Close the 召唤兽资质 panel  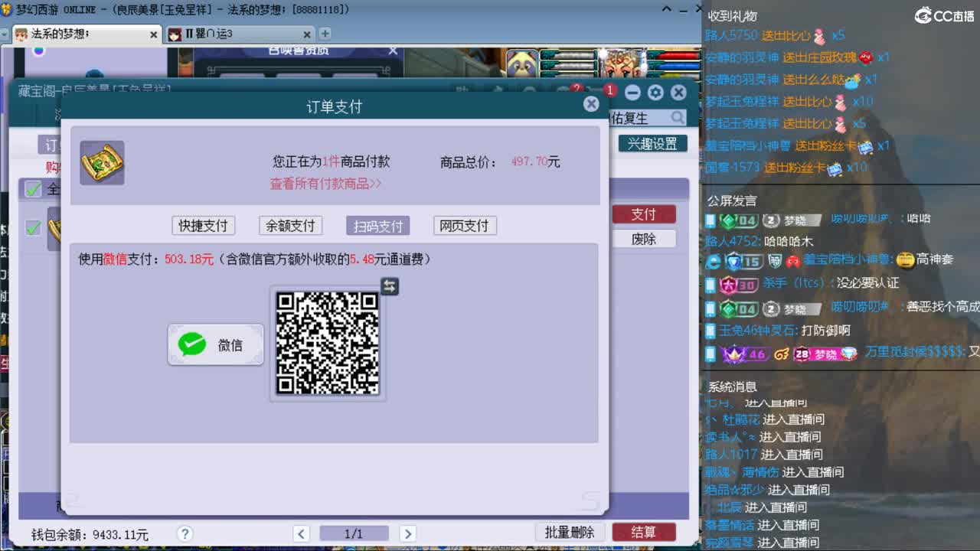(x=393, y=51)
